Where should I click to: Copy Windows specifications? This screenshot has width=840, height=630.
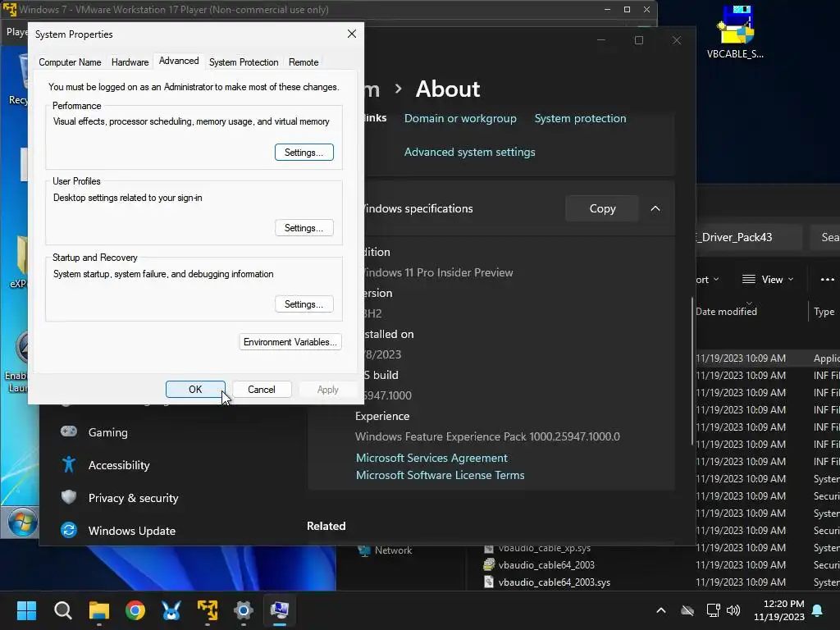pos(602,208)
